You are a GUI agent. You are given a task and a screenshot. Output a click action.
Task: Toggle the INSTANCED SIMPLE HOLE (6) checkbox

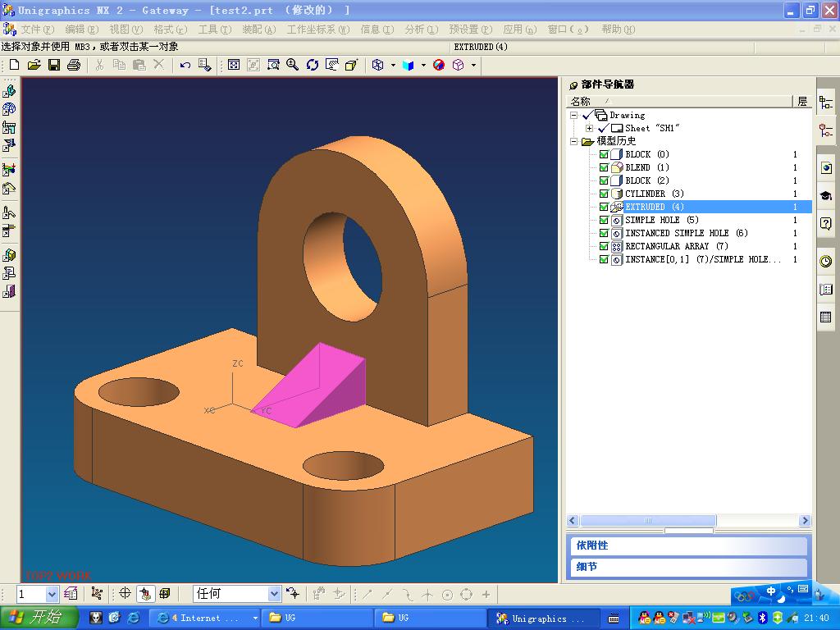[604, 233]
